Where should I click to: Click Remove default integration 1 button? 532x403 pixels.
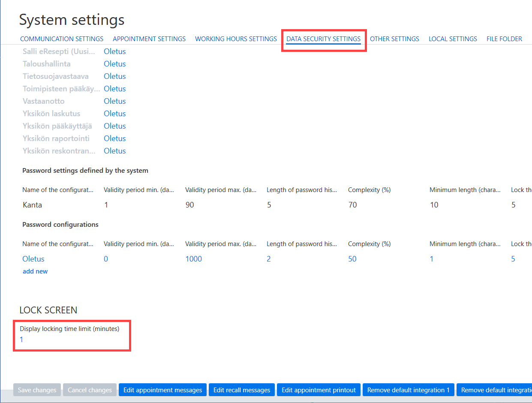coord(409,390)
